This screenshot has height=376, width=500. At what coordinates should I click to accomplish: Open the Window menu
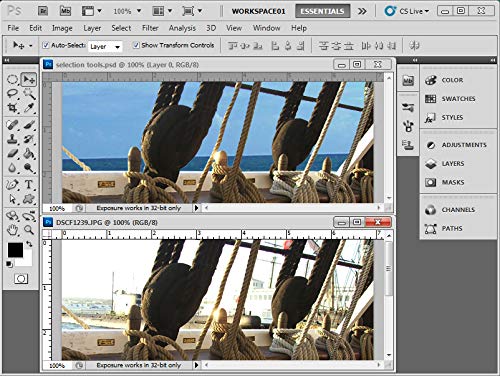point(266,28)
